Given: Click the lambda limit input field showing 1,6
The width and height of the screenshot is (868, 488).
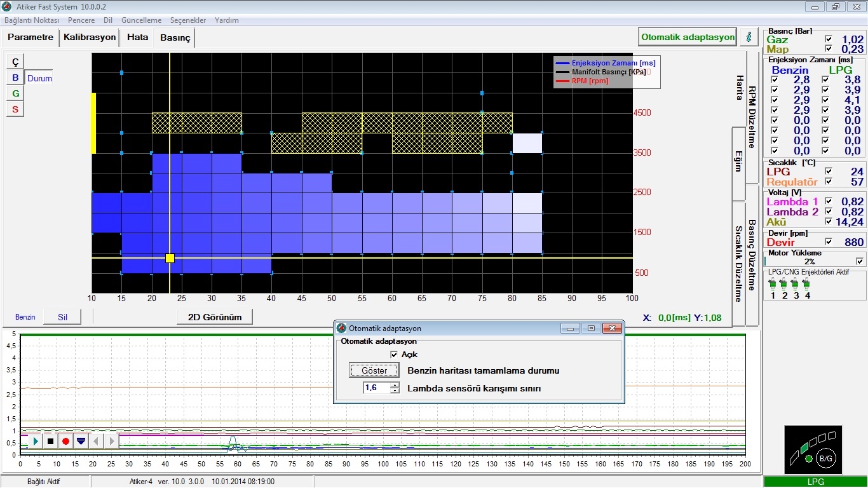Looking at the screenshot, I should [376, 388].
